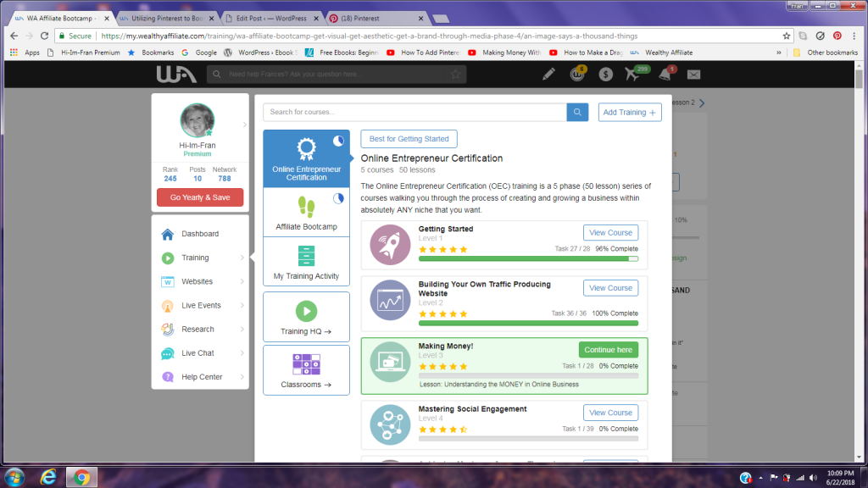Click the WA logo in the header
868x488 pixels.
(x=176, y=75)
